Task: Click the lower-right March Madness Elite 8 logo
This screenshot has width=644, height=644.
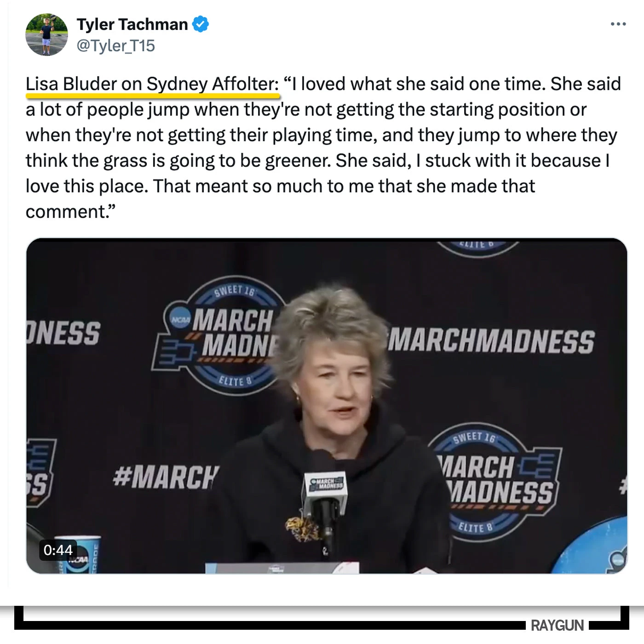Action: pyautogui.click(x=494, y=481)
